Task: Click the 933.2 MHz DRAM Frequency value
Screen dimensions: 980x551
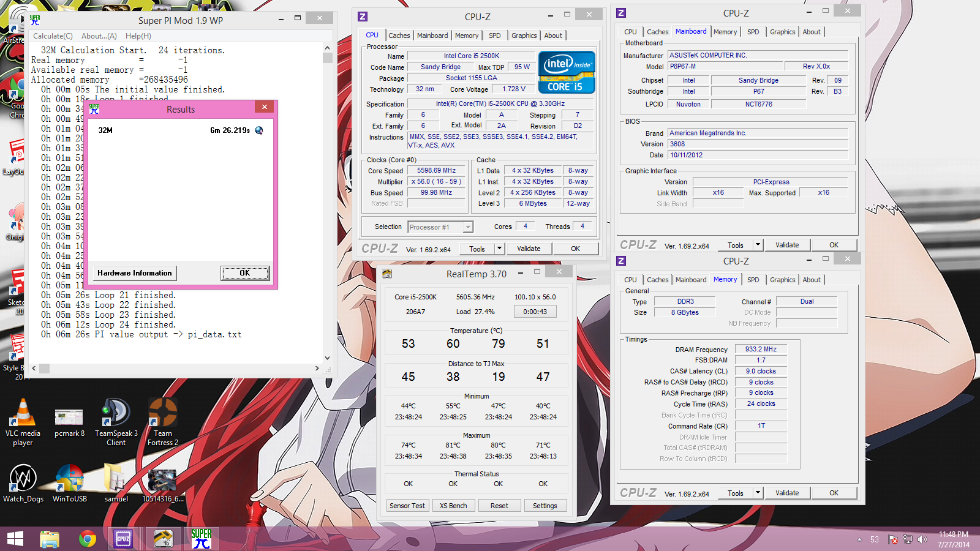Action: pyautogui.click(x=761, y=349)
